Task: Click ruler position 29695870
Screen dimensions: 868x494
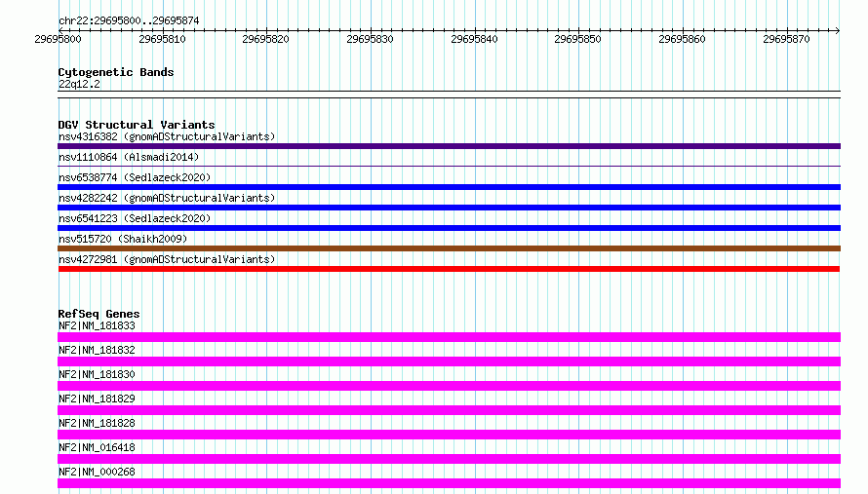Action: (x=787, y=39)
